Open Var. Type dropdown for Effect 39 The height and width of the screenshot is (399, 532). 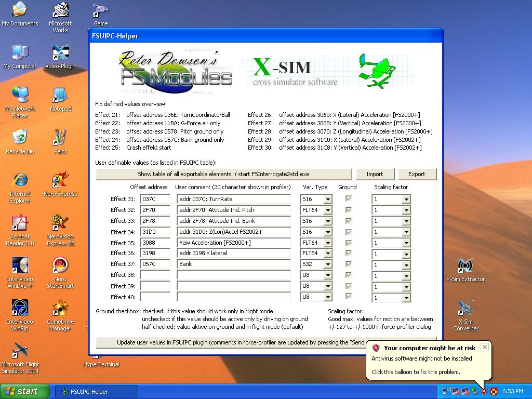point(328,286)
